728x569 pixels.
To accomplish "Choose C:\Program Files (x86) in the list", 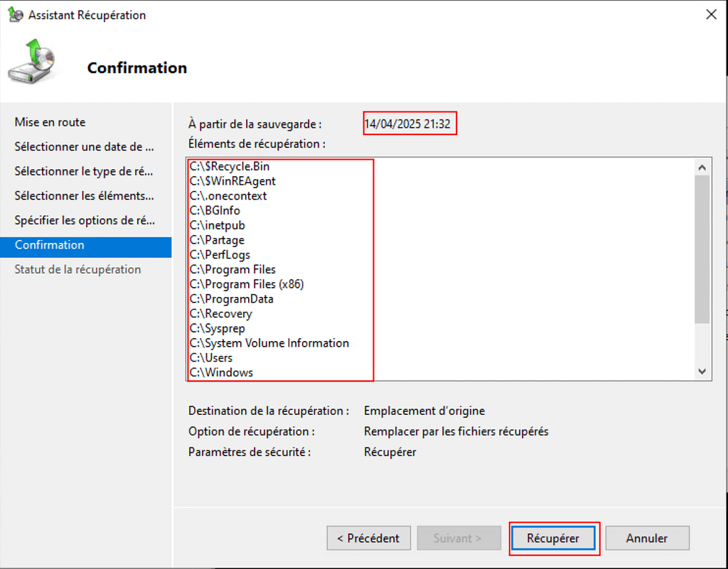I will click(246, 284).
